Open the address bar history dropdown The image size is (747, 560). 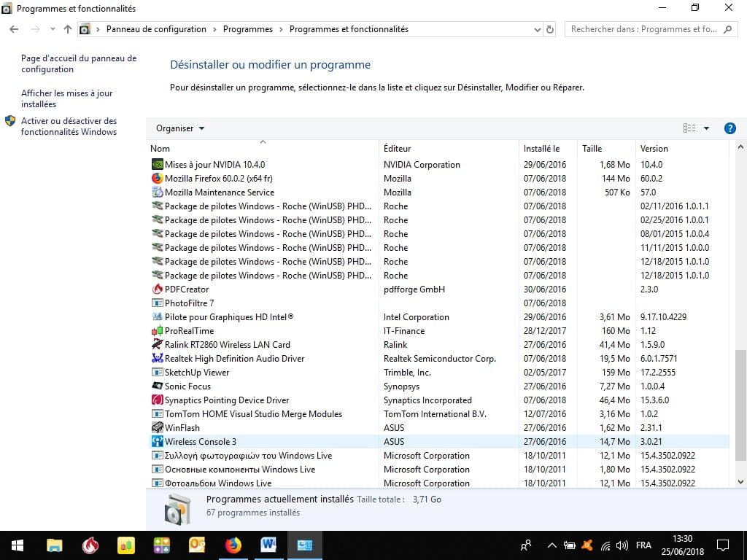538,29
